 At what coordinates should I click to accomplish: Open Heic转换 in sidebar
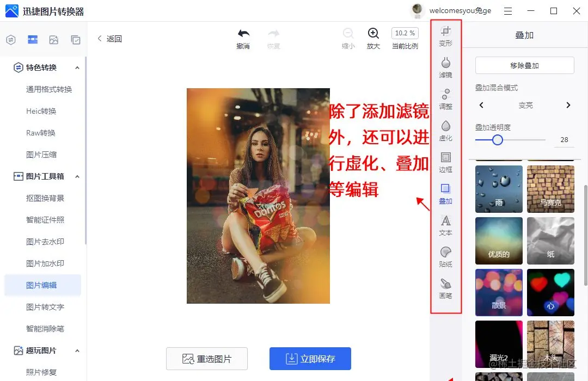click(41, 111)
